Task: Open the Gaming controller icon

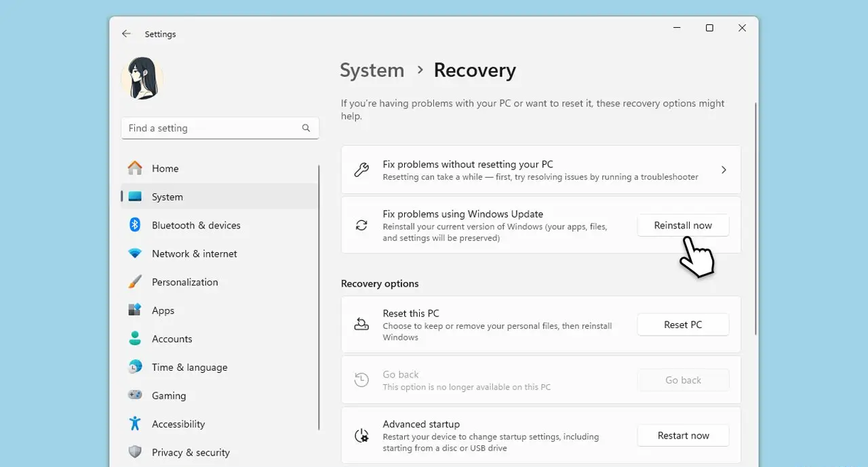Action: [135, 396]
